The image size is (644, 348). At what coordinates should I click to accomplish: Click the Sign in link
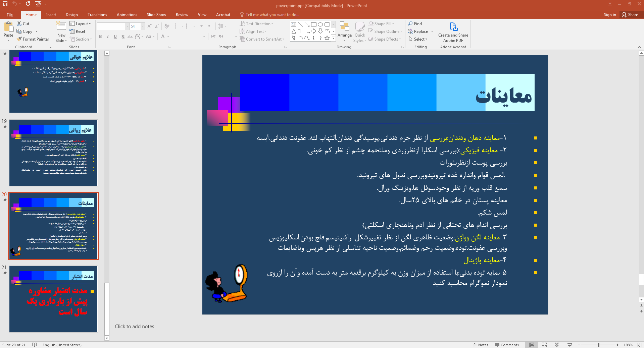click(x=609, y=14)
